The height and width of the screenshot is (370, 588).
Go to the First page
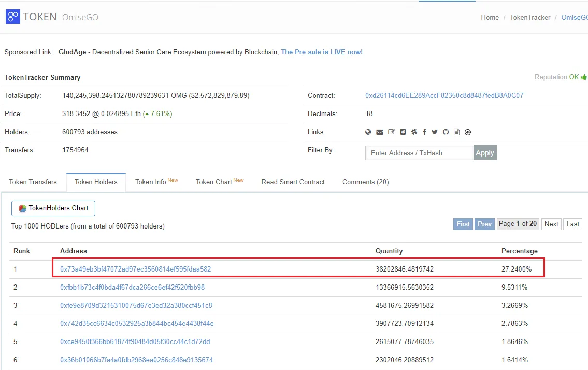[463, 224]
